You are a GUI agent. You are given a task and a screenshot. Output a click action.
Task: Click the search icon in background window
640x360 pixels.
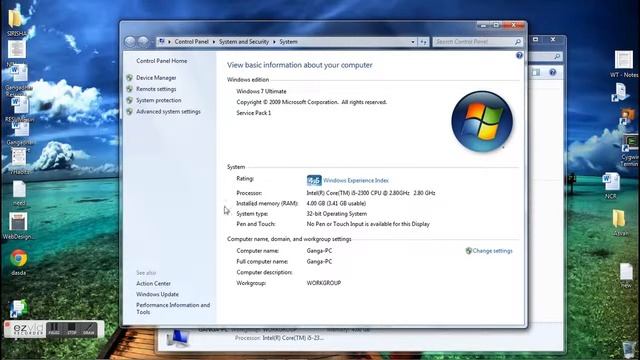click(557, 57)
